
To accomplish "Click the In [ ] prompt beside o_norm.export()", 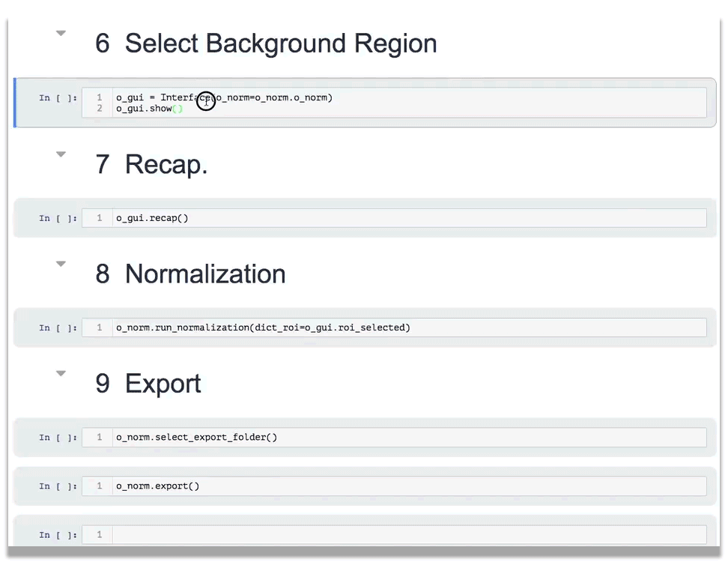I will [x=58, y=486].
